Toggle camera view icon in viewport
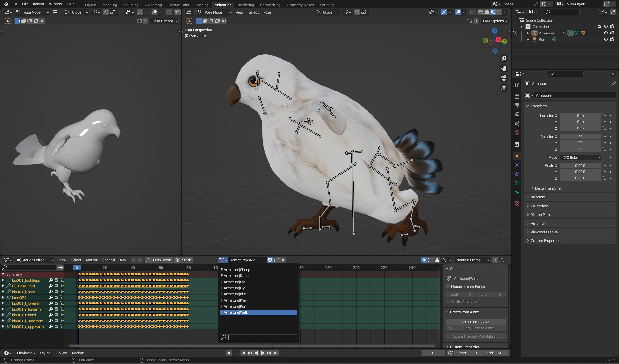The width and height of the screenshot is (619, 364). [x=504, y=78]
